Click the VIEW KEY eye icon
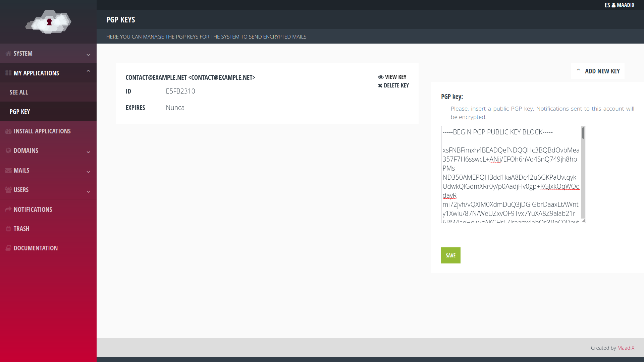644x362 pixels. coord(381,77)
